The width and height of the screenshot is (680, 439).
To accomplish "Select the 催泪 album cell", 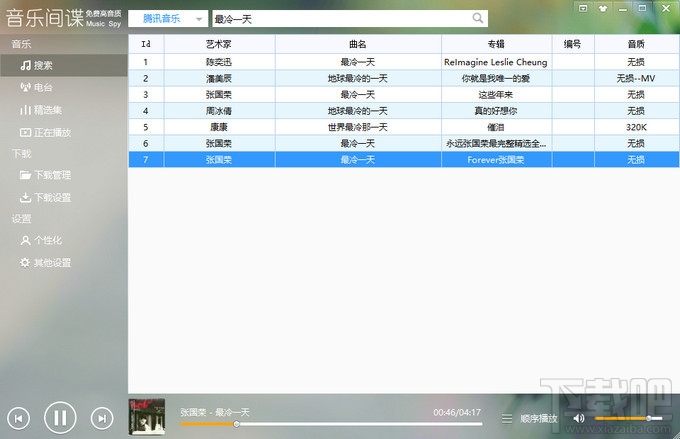I will tap(496, 127).
